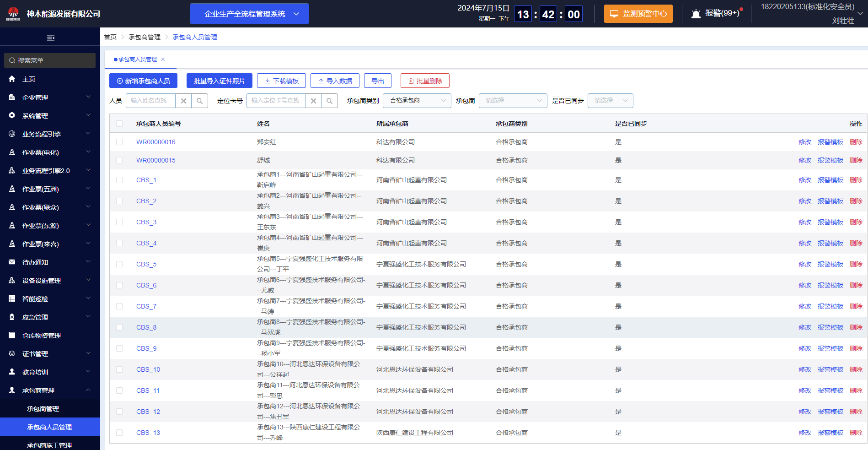This screenshot has height=450, width=868.
Task: Open the 监测预警中心 panel
Action: coord(638,13)
